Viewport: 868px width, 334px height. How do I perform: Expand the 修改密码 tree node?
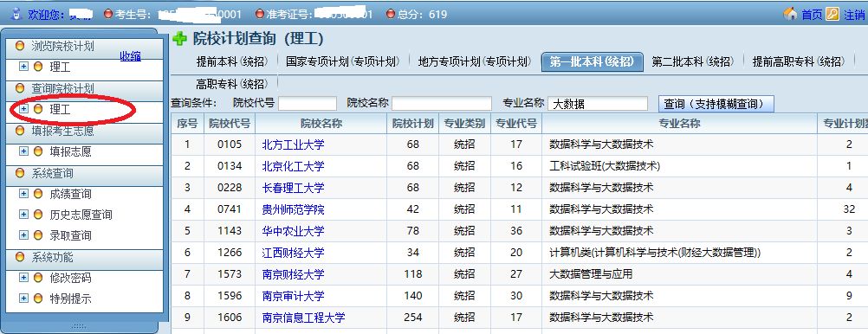(x=23, y=278)
